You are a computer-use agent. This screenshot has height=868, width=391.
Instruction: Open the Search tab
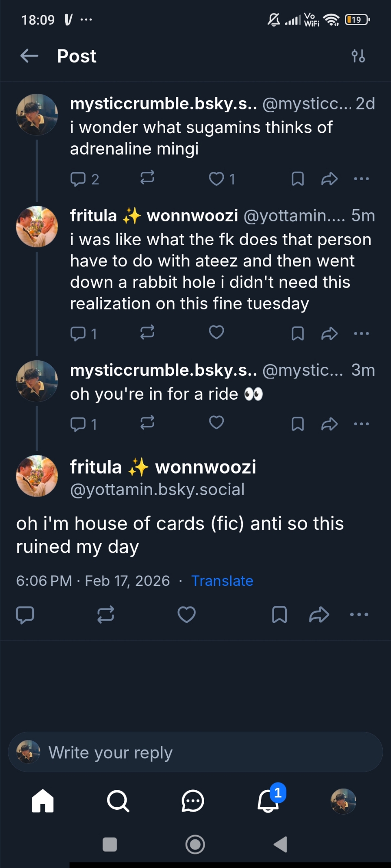(x=118, y=801)
